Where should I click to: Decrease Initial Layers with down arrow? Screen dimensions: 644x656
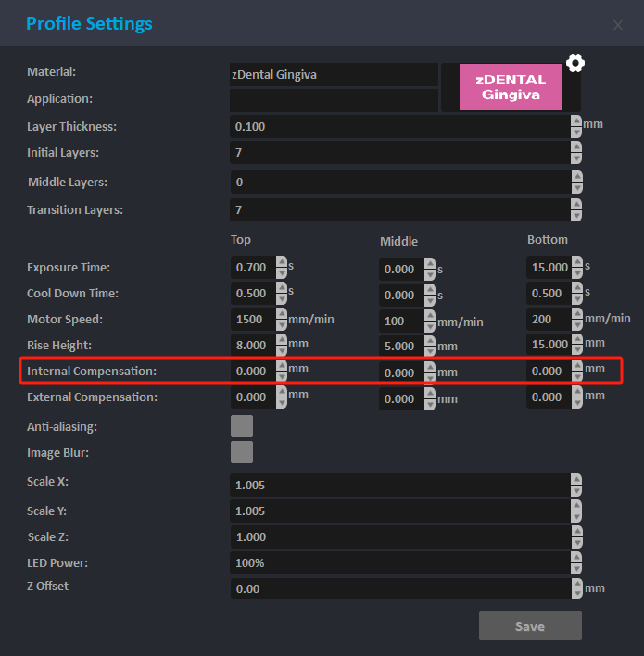(x=576, y=158)
